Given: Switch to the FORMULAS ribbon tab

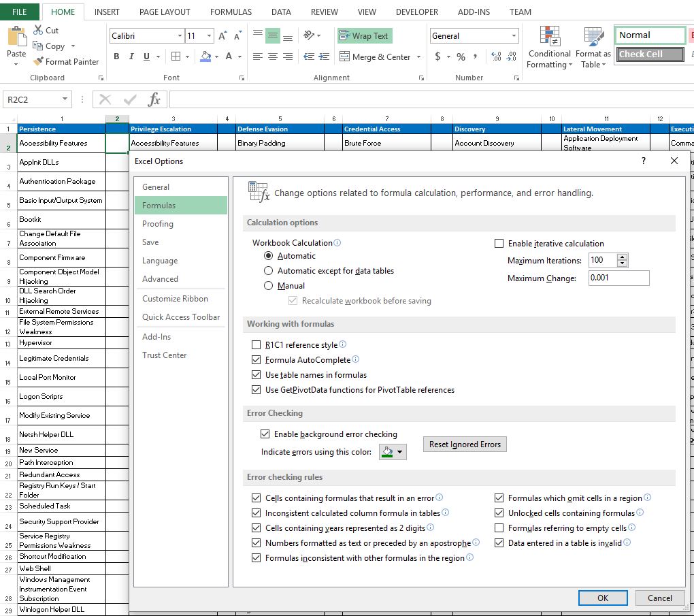Looking at the screenshot, I should [x=231, y=12].
